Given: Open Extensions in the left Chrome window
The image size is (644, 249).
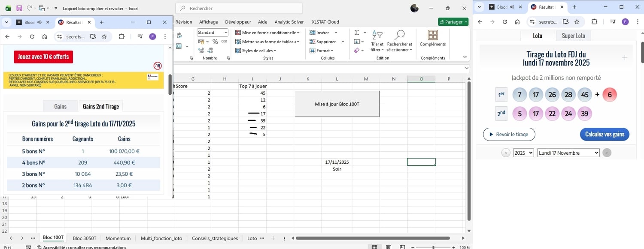Looking at the screenshot, I should click(x=122, y=37).
